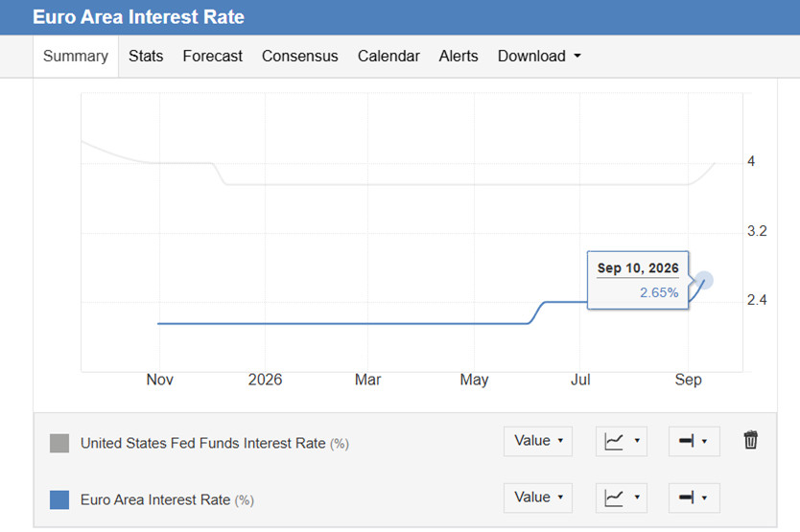Viewport: 800px width, 532px height.
Task: Open axis position menu for Fed Funds row
Action: coord(694,441)
